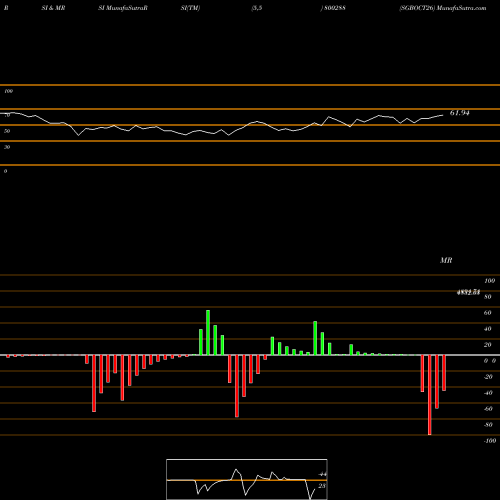Click the 100 label on MR axis
Viewport: 500px width, 500px height.
click(x=490, y=281)
